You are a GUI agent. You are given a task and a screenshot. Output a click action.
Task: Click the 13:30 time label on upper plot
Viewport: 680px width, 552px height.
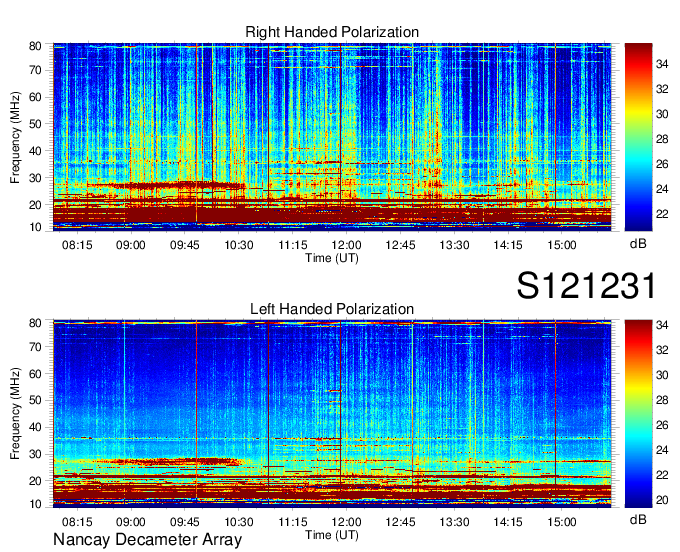tap(454, 245)
